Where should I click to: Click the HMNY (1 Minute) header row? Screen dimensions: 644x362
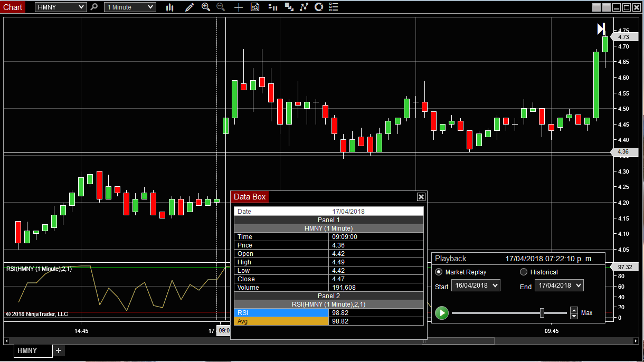click(329, 228)
